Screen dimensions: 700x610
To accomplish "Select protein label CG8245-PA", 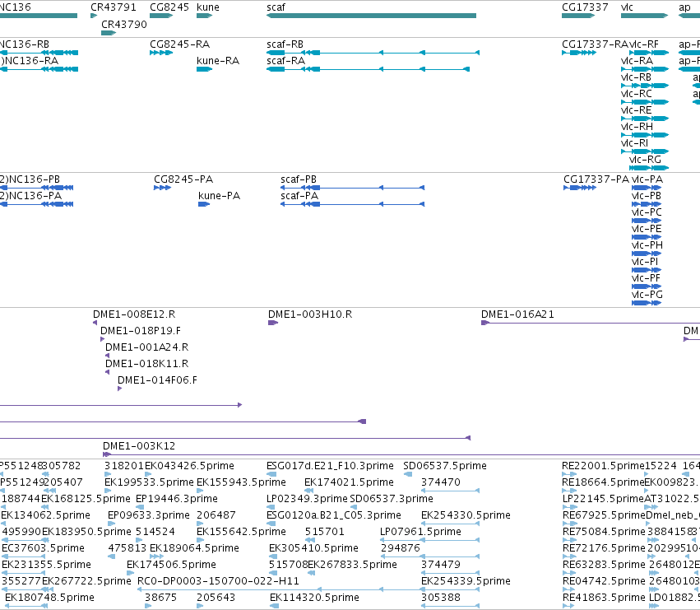I will pyautogui.click(x=183, y=179).
